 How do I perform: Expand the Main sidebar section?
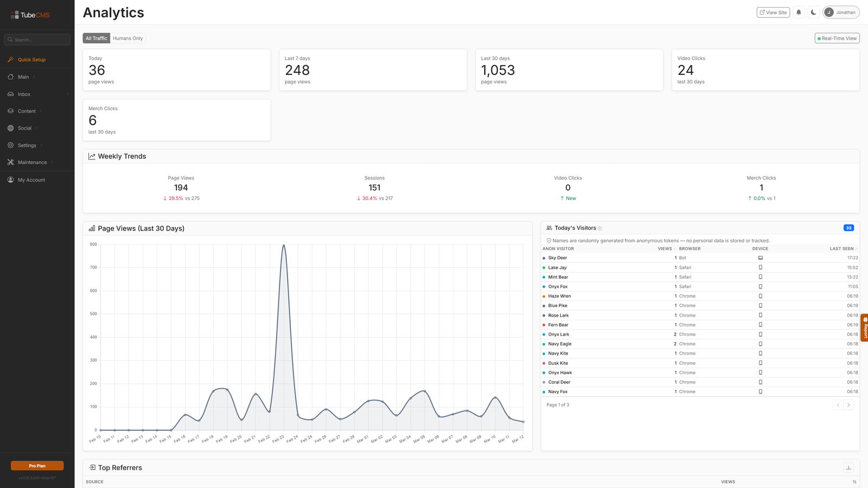coord(22,76)
